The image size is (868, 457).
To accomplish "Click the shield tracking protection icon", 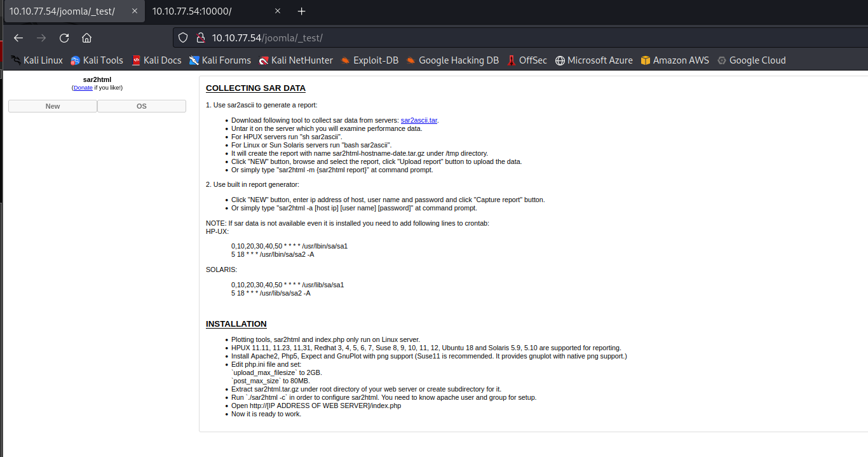I will tap(183, 38).
